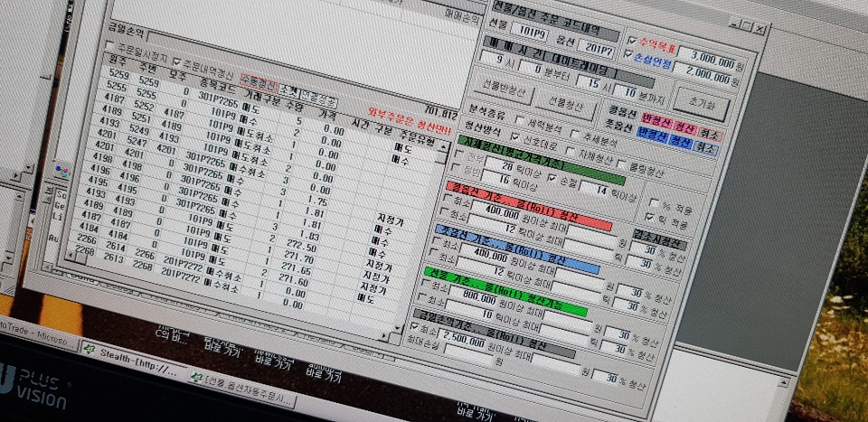
Task: Click the red-outlined 수동갱신 button
Action: pos(259,84)
